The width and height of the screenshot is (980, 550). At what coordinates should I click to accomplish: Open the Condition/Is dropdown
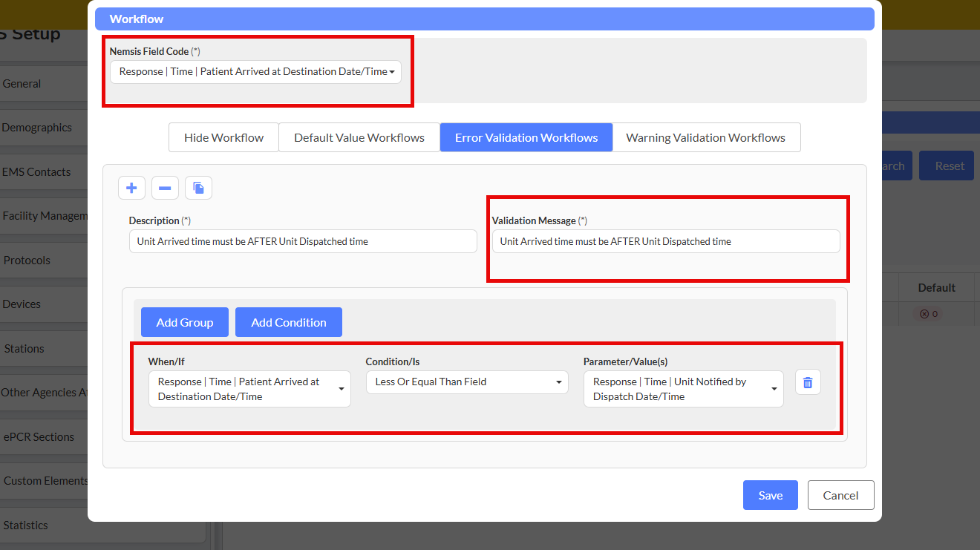[x=467, y=382]
